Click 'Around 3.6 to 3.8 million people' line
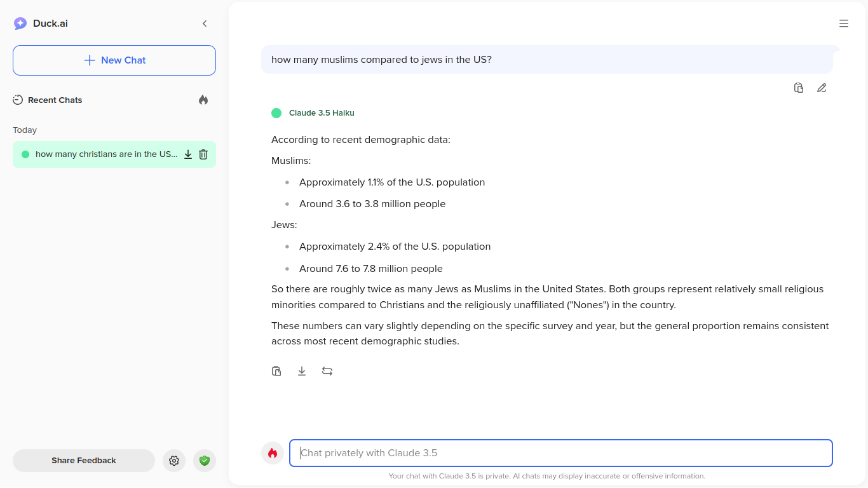The height and width of the screenshot is (488, 868). (x=372, y=204)
